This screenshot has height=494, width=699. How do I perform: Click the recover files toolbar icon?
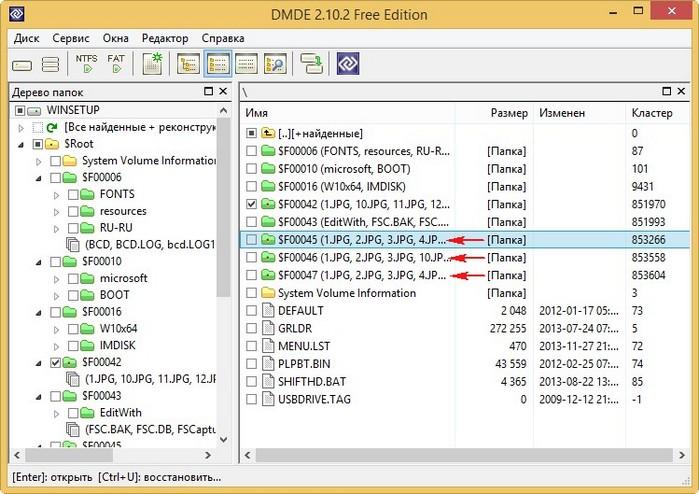(x=311, y=63)
